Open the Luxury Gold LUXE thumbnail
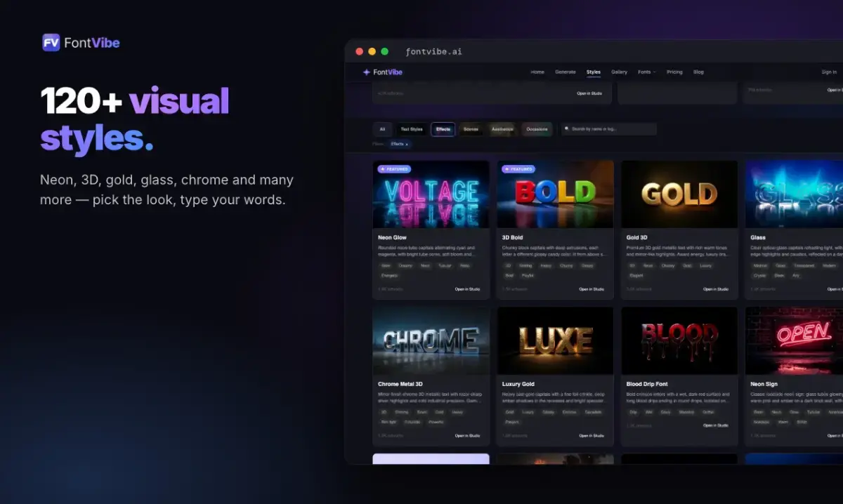The height and width of the screenshot is (504, 843). click(556, 340)
